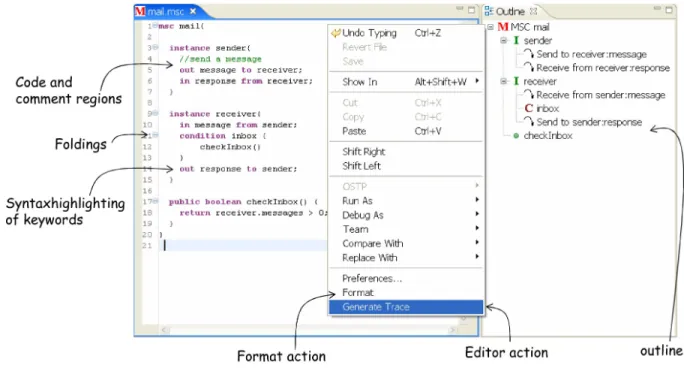
Task: Close the mail.msc editor tab
Action: (x=193, y=11)
